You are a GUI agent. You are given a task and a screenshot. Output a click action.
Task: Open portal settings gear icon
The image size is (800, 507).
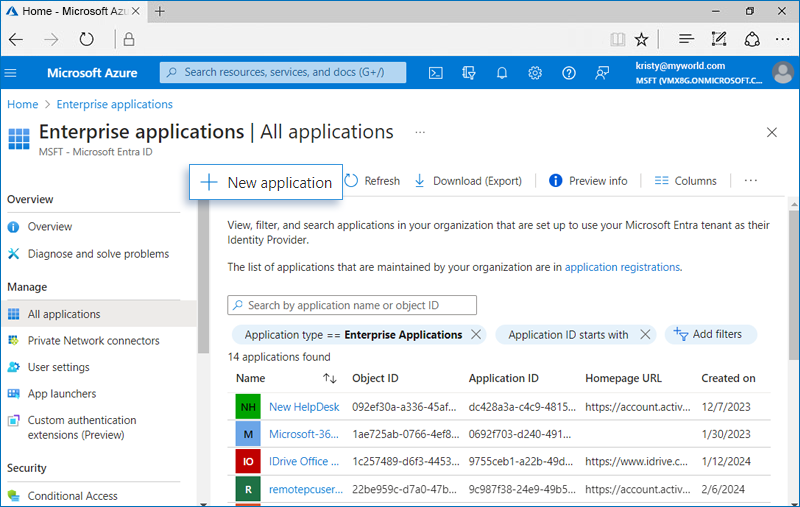pos(535,73)
